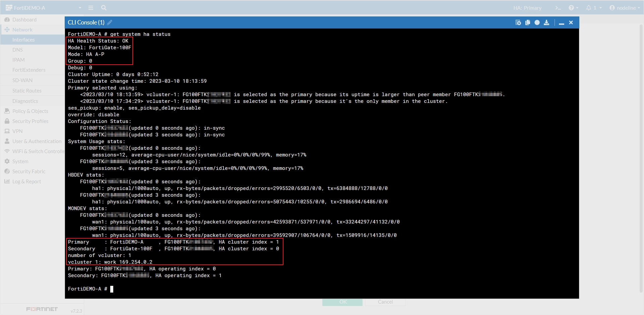Expand User & Authentication menu
This screenshot has width=644, height=315.
[x=32, y=141]
